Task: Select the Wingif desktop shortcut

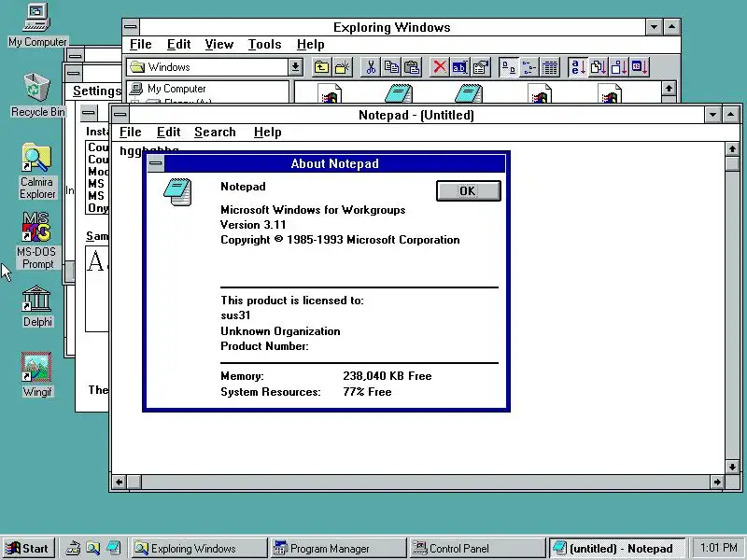Action: (37, 375)
